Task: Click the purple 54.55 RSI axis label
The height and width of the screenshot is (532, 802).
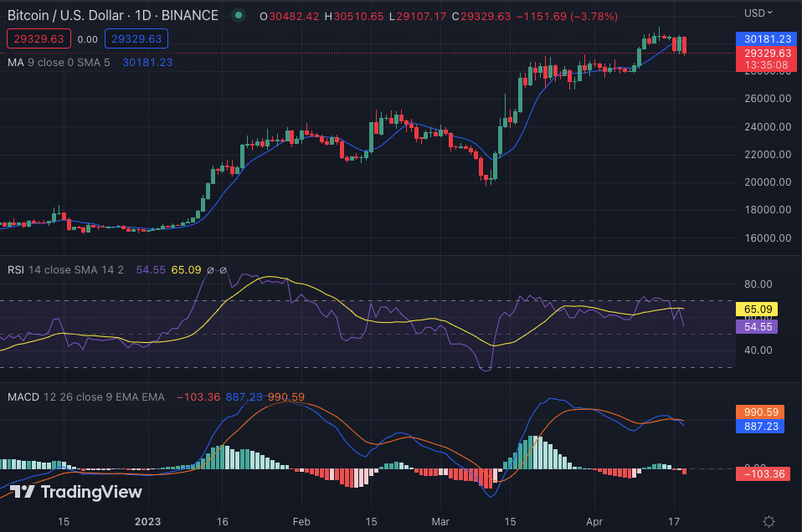Action: click(x=757, y=326)
